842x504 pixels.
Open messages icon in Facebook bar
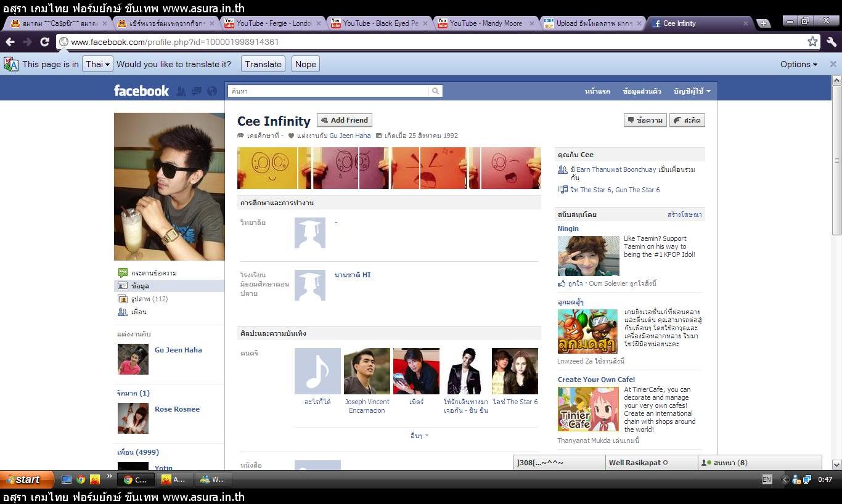(197, 91)
